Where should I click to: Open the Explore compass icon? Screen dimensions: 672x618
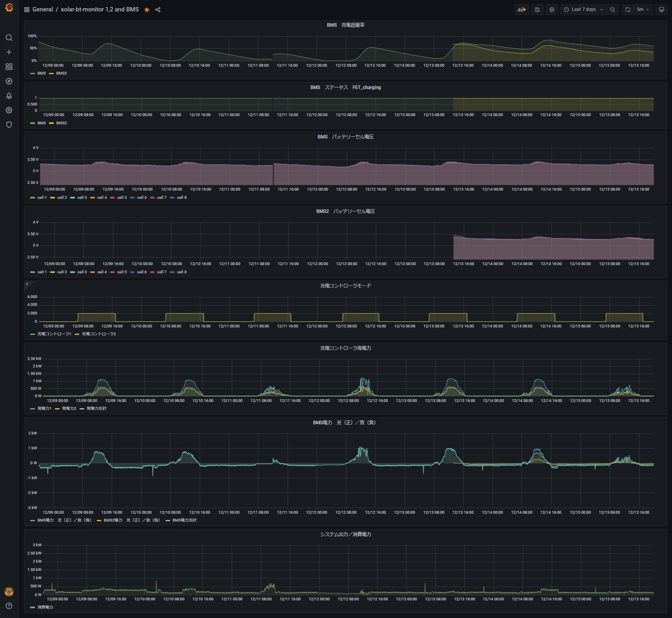(x=9, y=81)
